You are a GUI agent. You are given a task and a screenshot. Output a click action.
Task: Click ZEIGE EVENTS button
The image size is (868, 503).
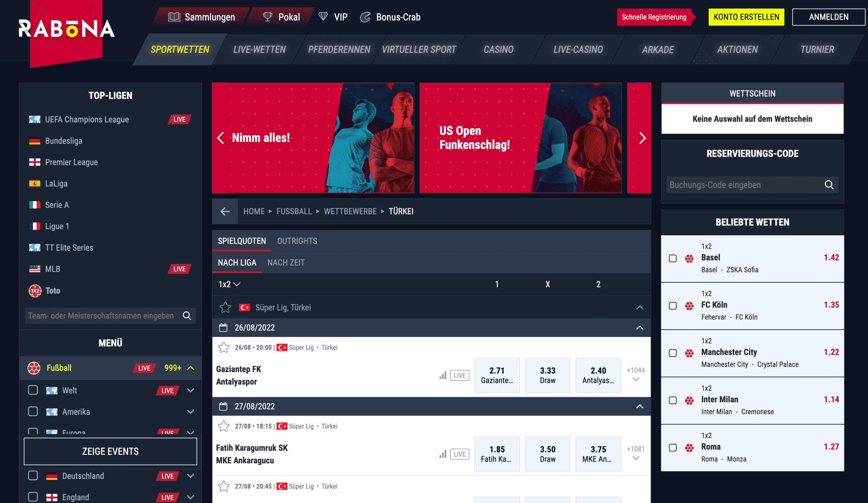tap(110, 451)
